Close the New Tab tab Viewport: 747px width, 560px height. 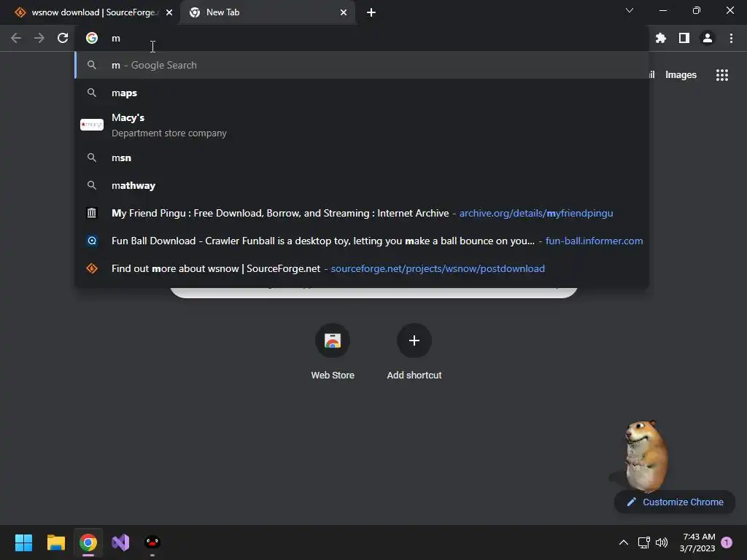[344, 12]
